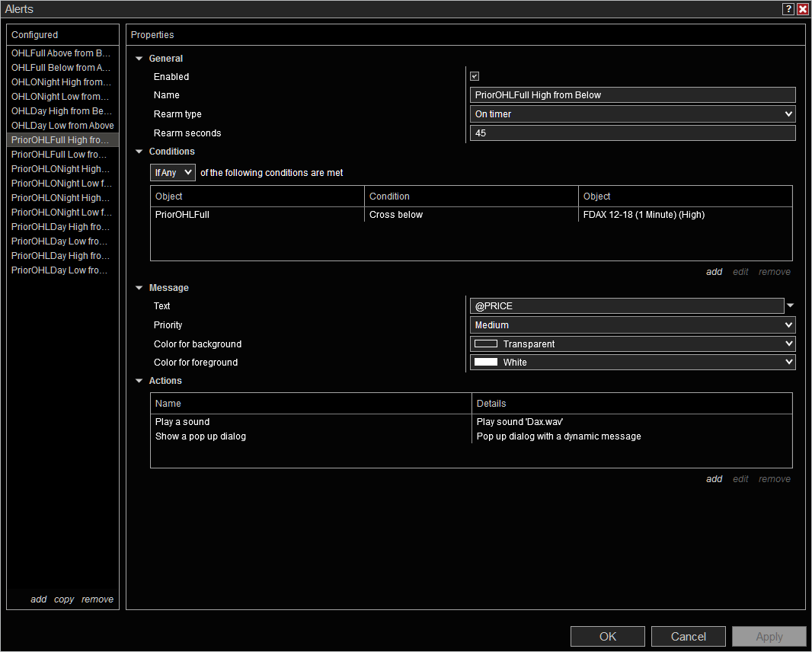Click add under the Conditions table
Screen dimensions: 812x652
tap(714, 272)
